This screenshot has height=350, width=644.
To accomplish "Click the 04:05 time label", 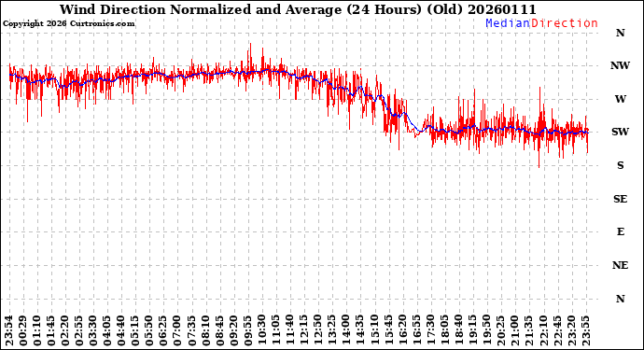I will pos(106,331).
